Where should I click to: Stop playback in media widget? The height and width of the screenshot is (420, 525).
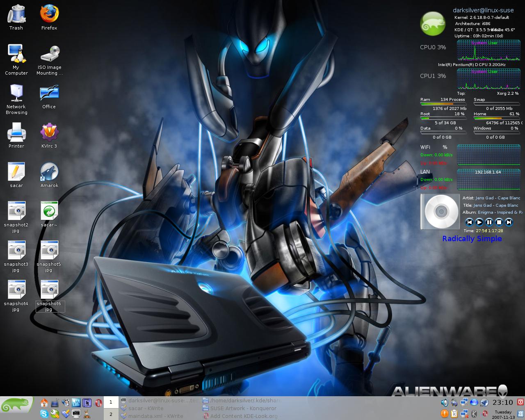click(499, 222)
